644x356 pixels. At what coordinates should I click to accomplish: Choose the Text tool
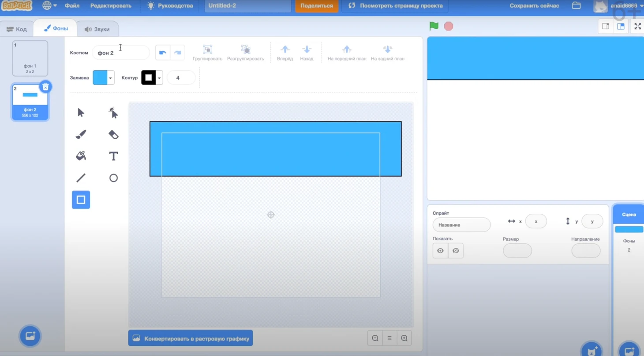tap(113, 156)
